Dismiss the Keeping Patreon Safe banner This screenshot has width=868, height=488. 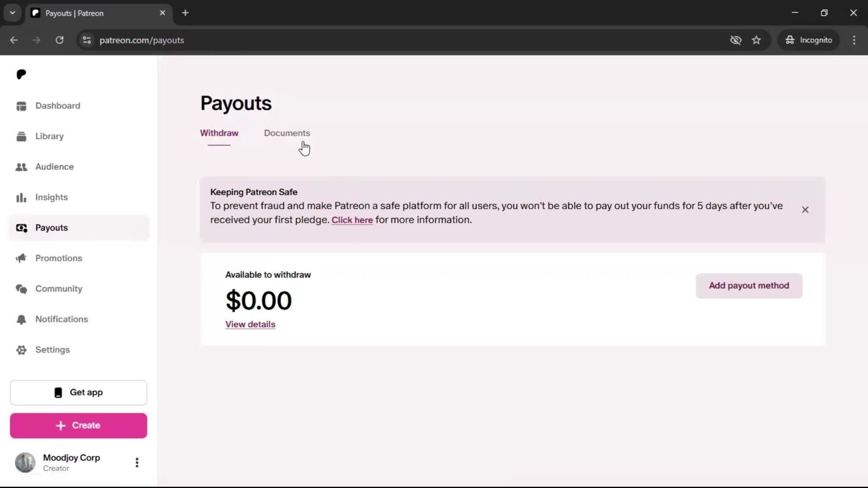pos(805,210)
